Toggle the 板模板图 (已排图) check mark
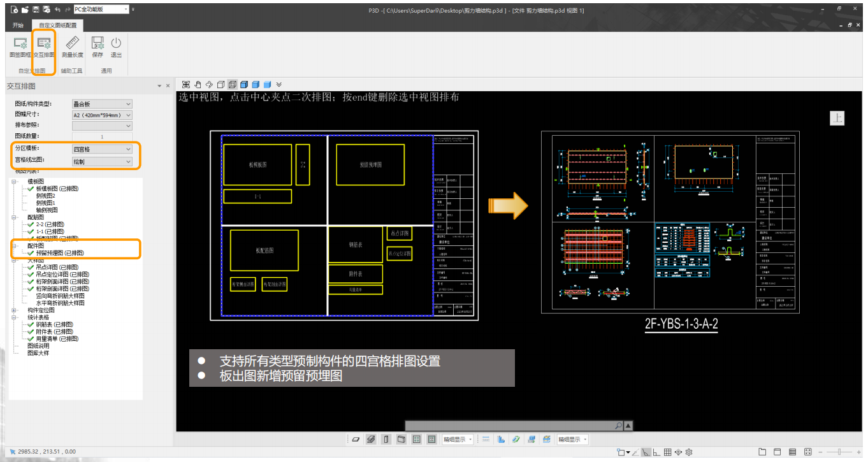Screen dimensions: 868x462 [30, 189]
